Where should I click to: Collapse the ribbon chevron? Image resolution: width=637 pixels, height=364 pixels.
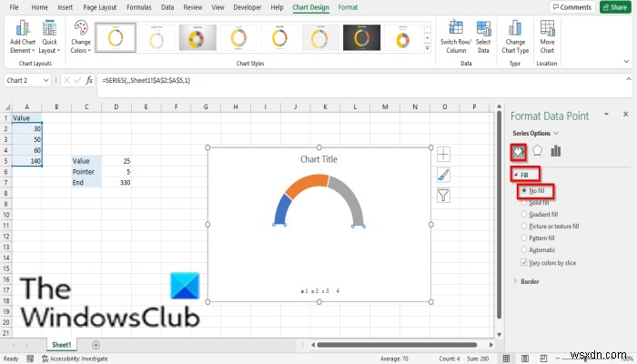click(626, 62)
